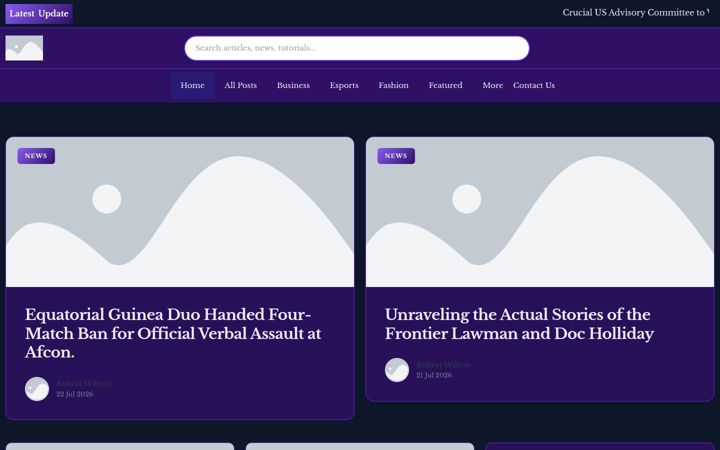The height and width of the screenshot is (450, 720).
Task: Click Robert Wilson avatar on Equatorial Guinea post
Action: 37,389
